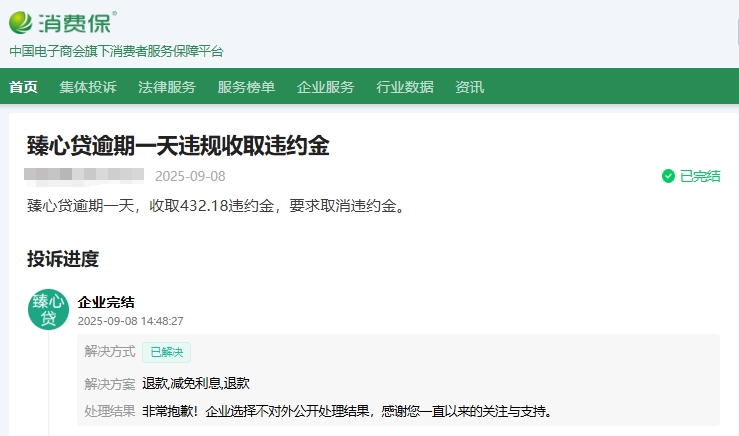
Task: Click the 解决方式 label
Action: [110, 352]
